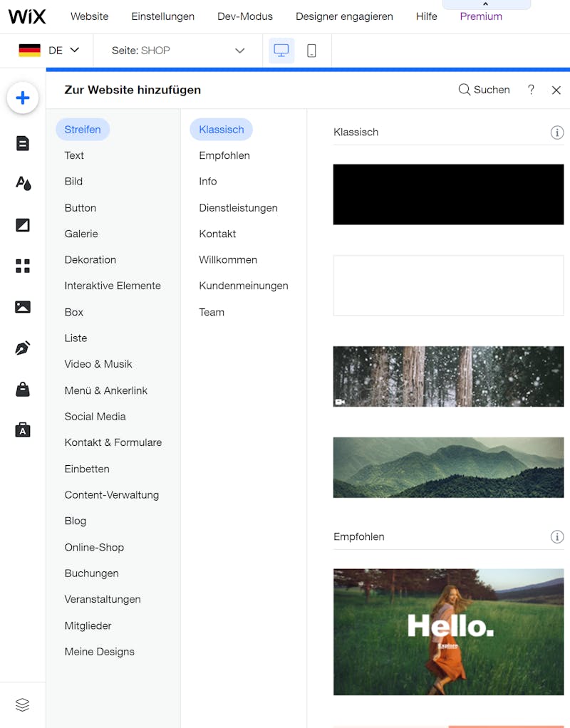
Task: Close the Zur Website hinzufügen panel
Action: 556,90
